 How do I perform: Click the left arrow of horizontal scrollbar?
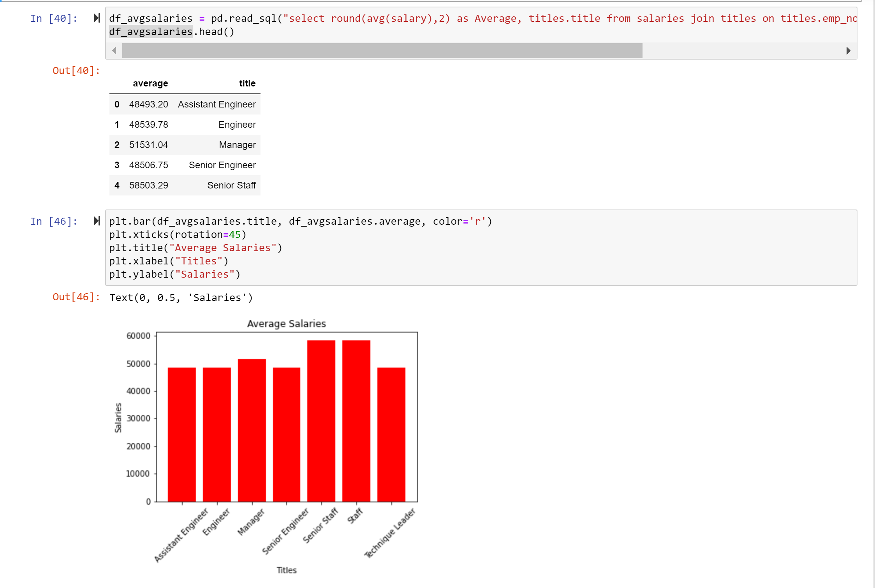[114, 51]
